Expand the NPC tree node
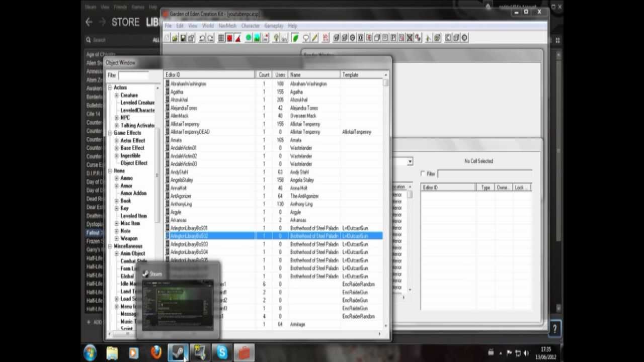 (x=116, y=118)
